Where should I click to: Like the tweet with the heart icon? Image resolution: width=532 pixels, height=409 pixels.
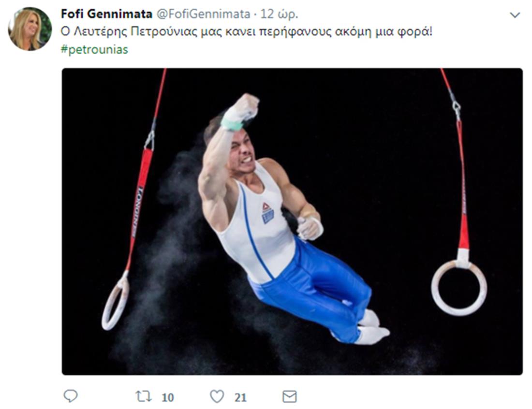(217, 396)
